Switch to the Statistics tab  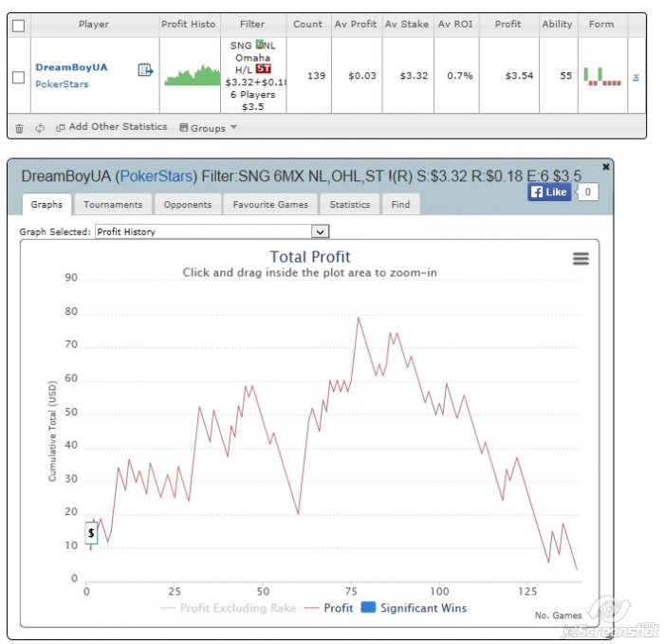[x=350, y=205]
